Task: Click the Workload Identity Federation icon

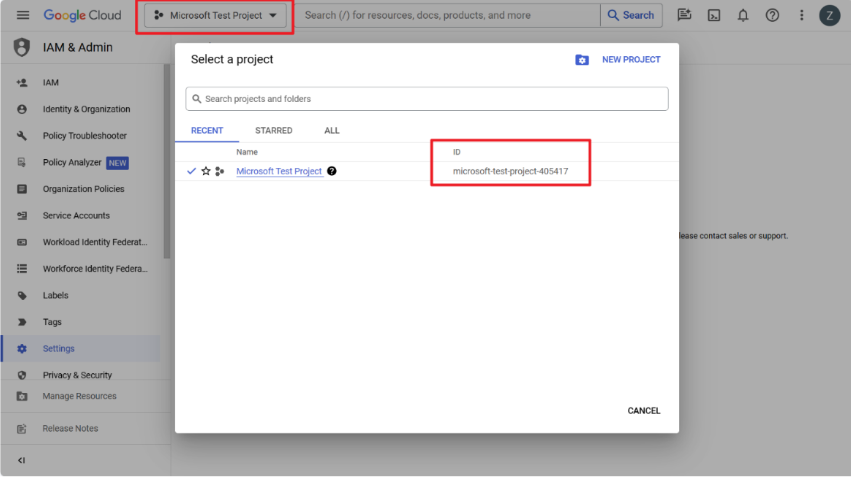Action: (22, 242)
